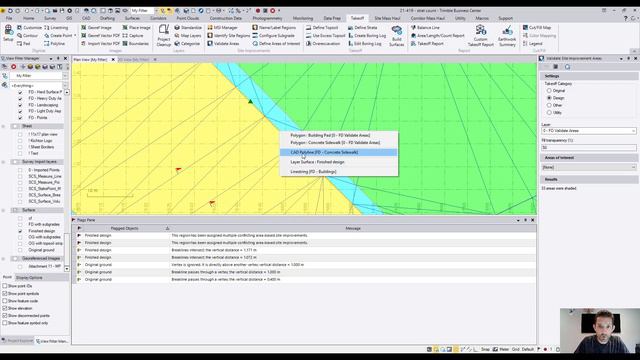Open the Takeoff Setup tool
Viewport: 640px width, 360px height.
pos(8,33)
